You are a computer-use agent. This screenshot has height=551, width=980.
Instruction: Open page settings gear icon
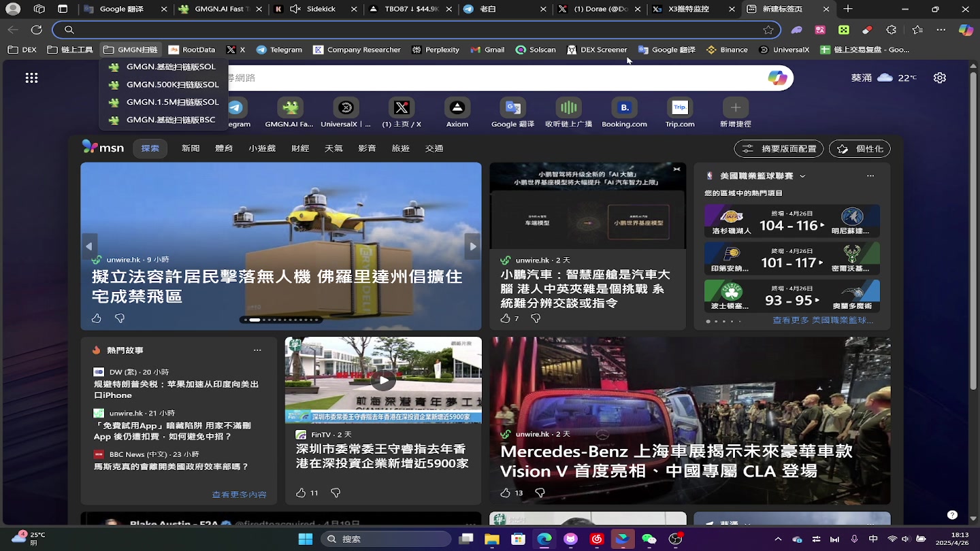point(940,78)
